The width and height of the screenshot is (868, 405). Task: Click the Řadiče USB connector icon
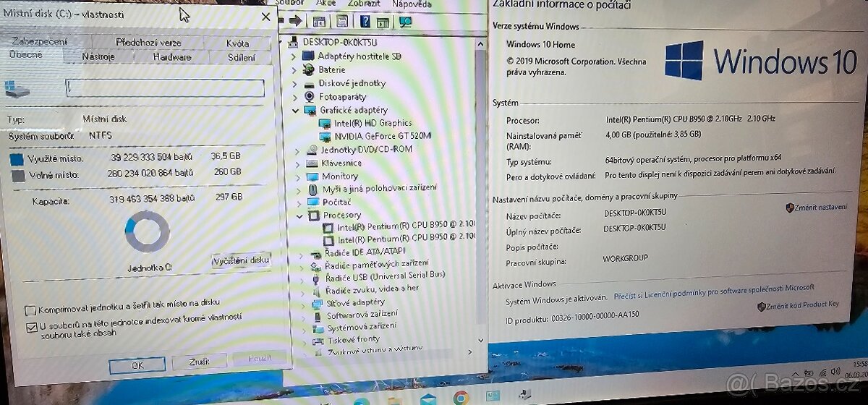tap(316, 278)
